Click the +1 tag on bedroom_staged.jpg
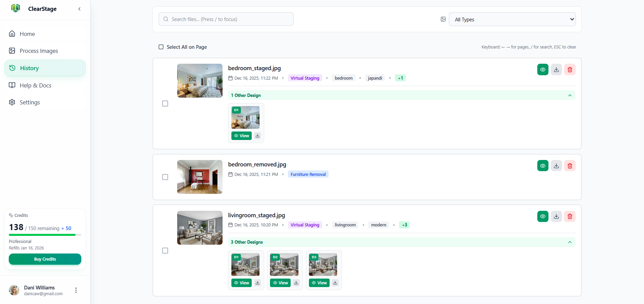This screenshot has height=304, width=644. pos(400,78)
